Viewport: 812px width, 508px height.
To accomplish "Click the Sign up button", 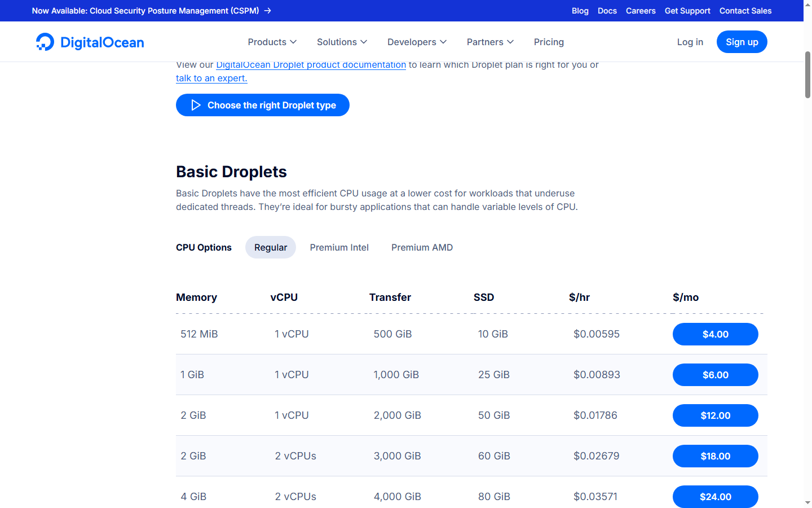I will coord(742,42).
